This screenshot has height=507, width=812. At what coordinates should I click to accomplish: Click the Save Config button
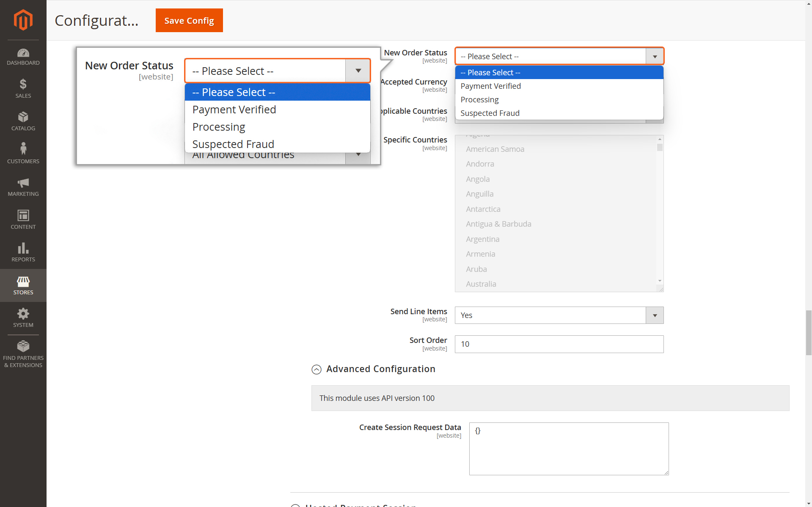tap(189, 20)
